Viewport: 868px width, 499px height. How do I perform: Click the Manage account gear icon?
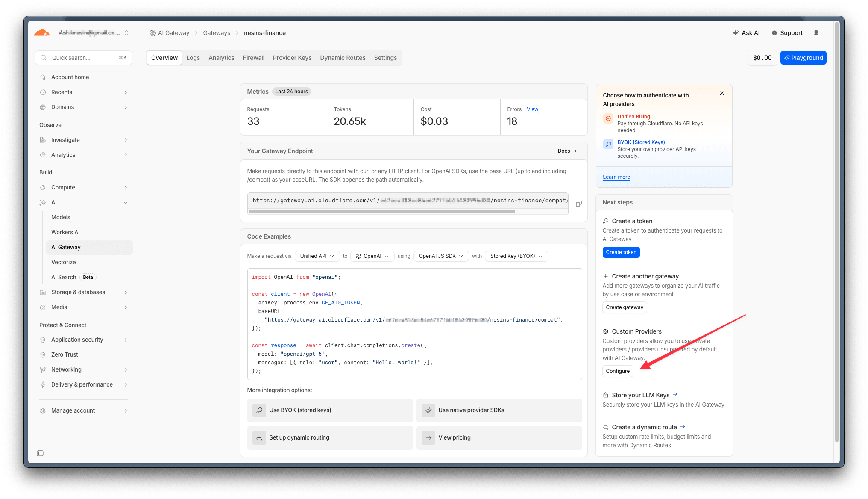tap(43, 411)
